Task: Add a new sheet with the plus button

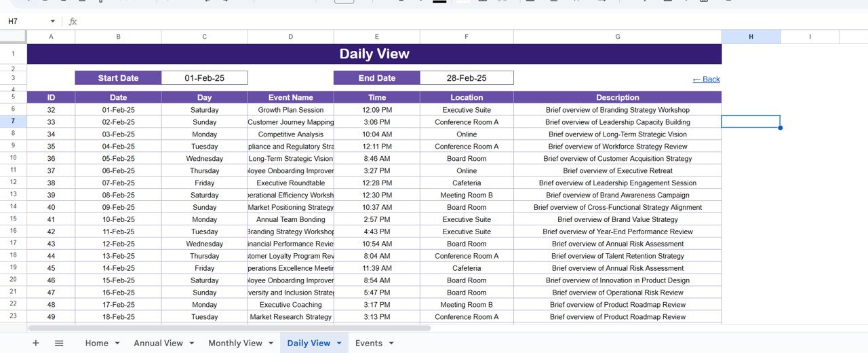Action: (36, 343)
